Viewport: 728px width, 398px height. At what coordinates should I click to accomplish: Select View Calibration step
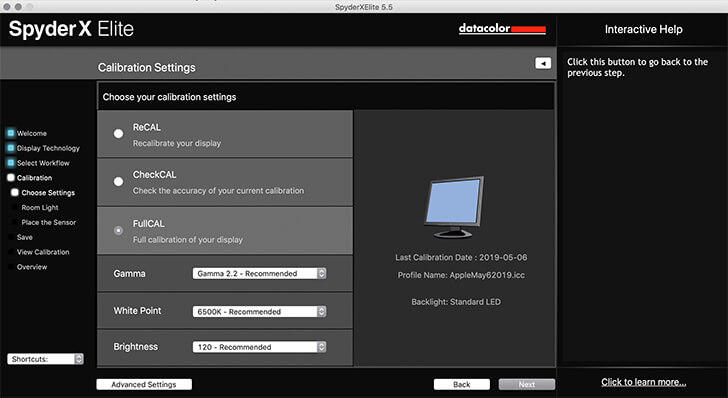tap(43, 252)
